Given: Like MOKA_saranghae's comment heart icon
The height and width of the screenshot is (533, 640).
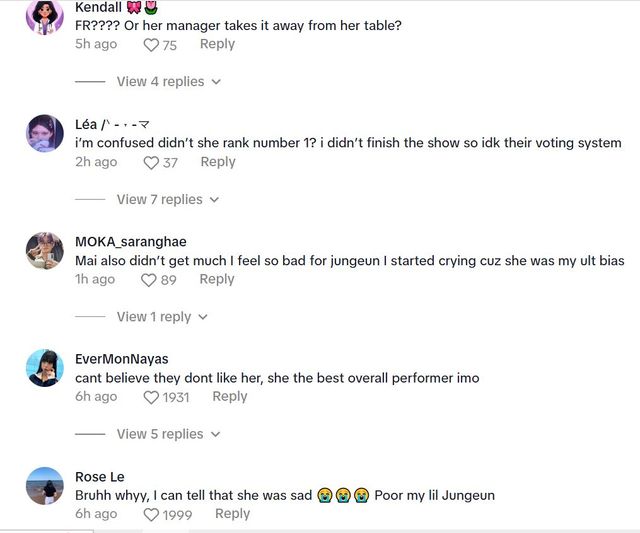Looking at the screenshot, I should click(149, 280).
